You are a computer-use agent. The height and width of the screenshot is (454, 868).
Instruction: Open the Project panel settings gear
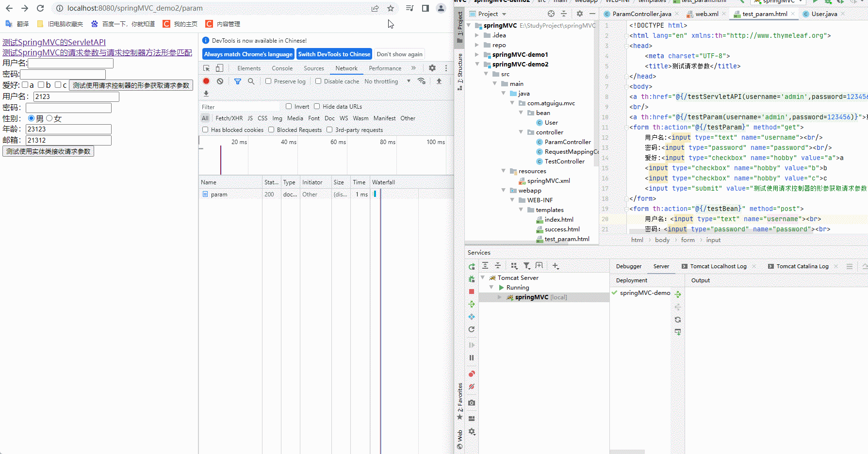pos(579,14)
